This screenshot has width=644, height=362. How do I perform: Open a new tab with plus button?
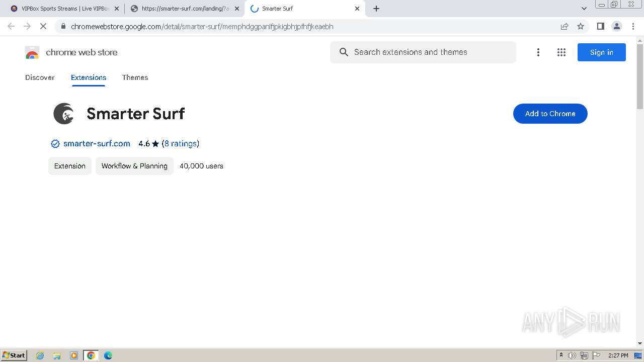(x=376, y=9)
